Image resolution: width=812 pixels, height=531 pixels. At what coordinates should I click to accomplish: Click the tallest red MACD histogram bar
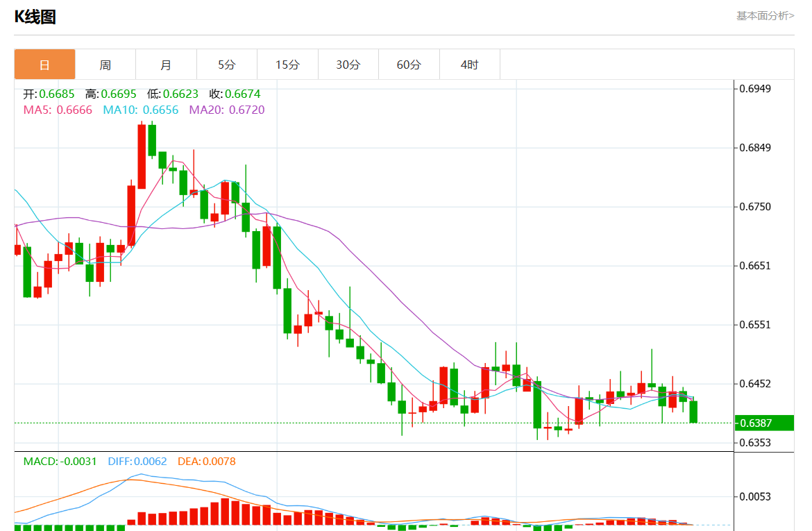[x=225, y=512]
